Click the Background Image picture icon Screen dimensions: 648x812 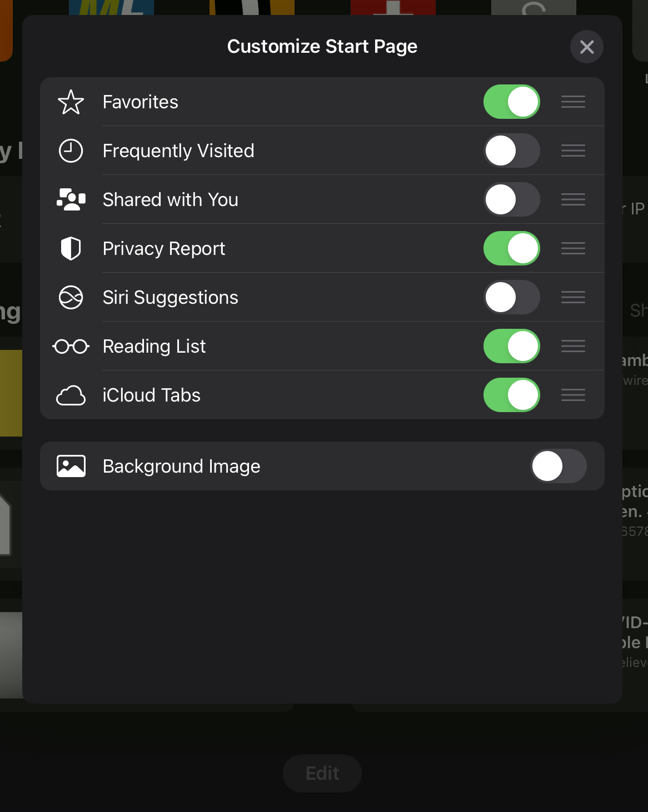click(x=71, y=467)
